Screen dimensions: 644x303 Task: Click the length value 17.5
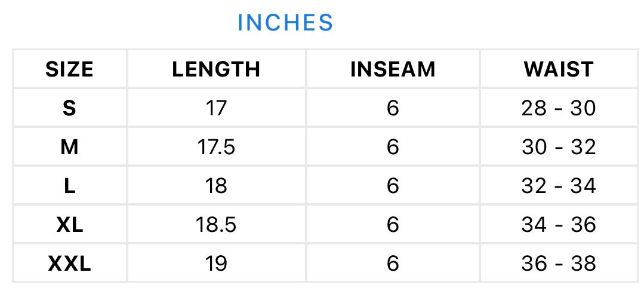coord(216,147)
